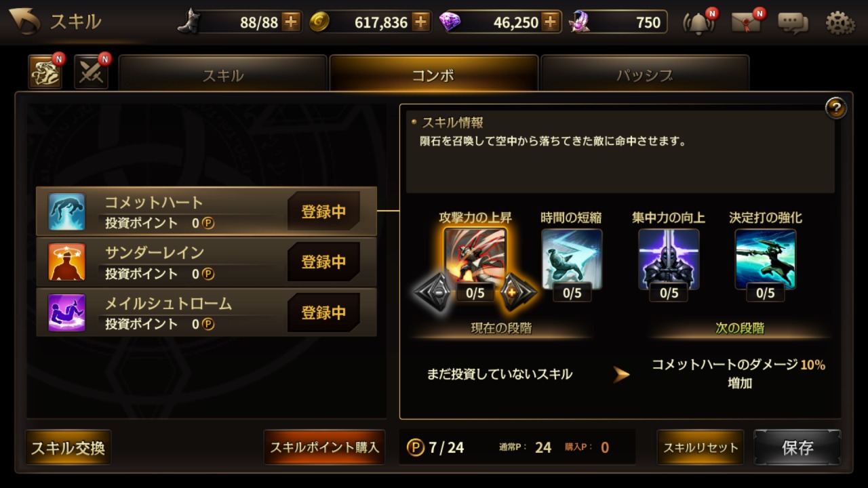Click the スキルリセット button
The image size is (868, 488).
(701, 447)
